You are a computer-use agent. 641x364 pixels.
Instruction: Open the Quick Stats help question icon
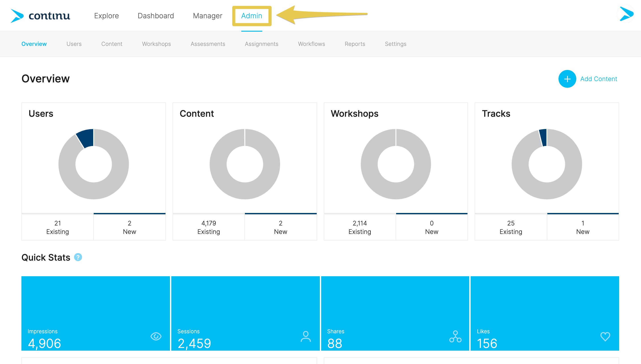click(x=78, y=257)
